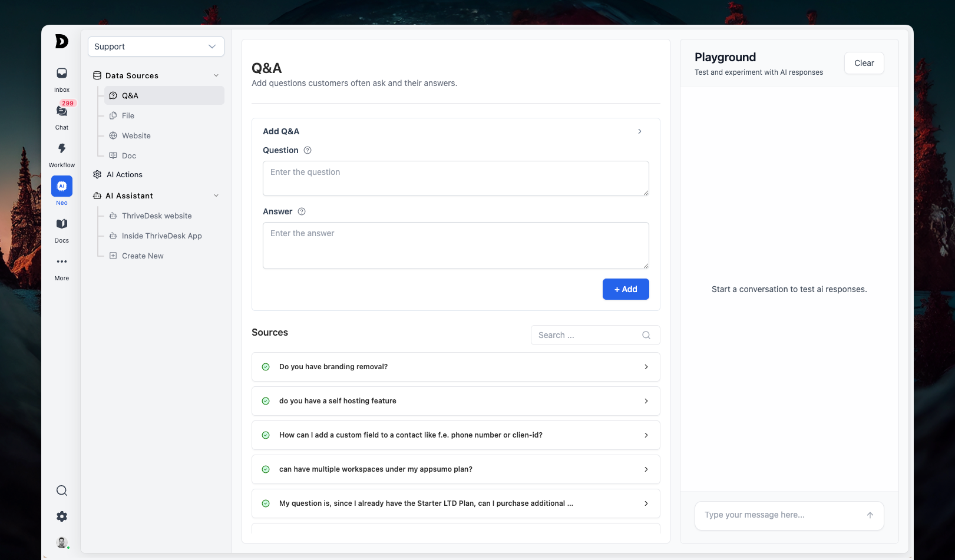
Task: Open settings via the gear icon
Action: 61,516
